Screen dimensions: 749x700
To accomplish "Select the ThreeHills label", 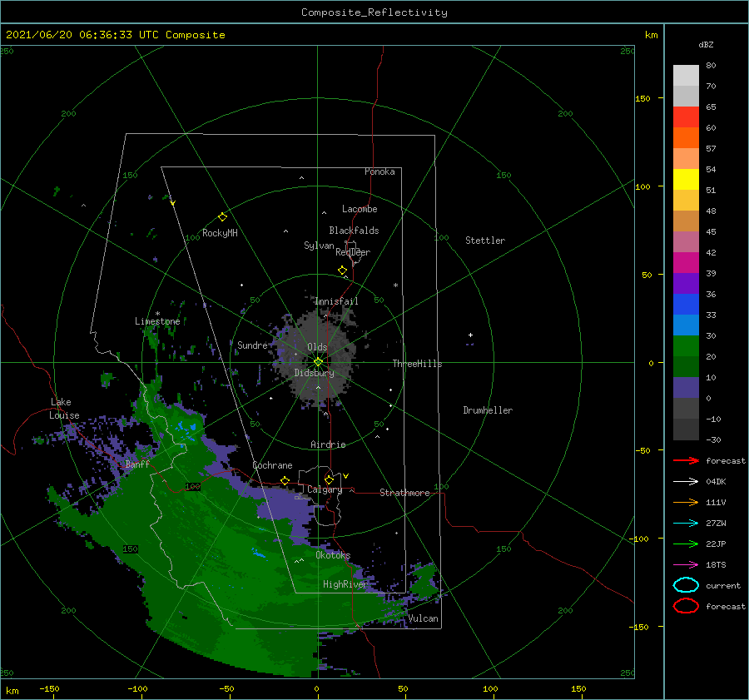I will click(417, 364).
